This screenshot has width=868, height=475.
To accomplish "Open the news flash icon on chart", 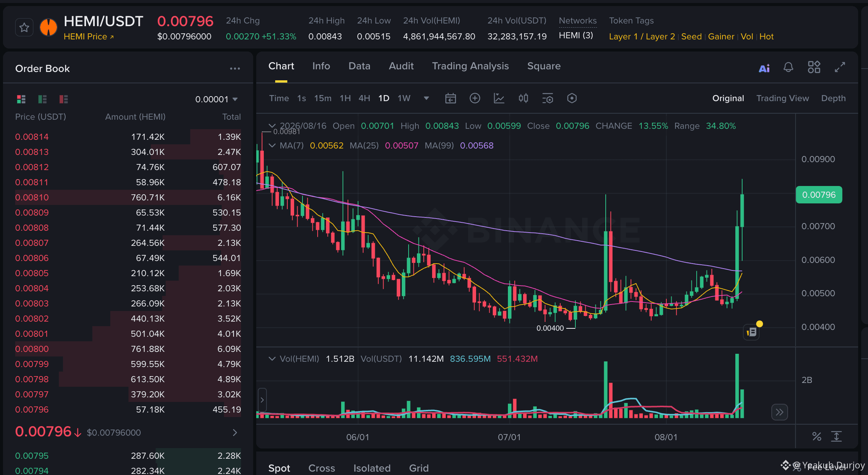I will (x=751, y=332).
